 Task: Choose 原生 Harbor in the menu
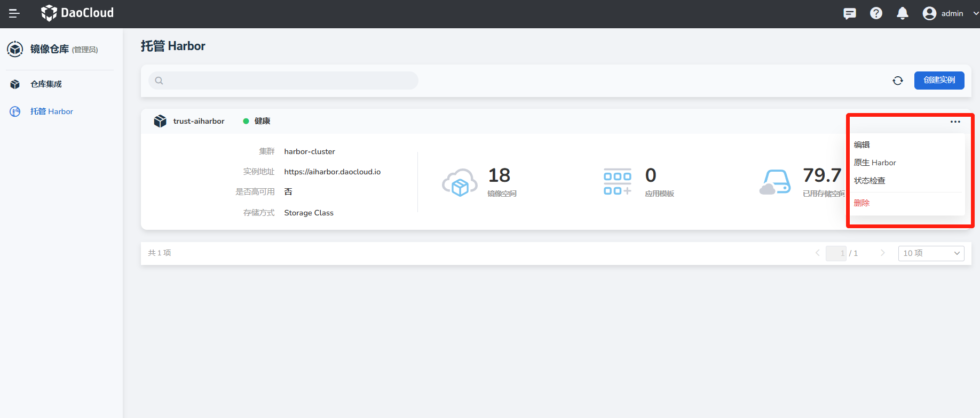(875, 163)
